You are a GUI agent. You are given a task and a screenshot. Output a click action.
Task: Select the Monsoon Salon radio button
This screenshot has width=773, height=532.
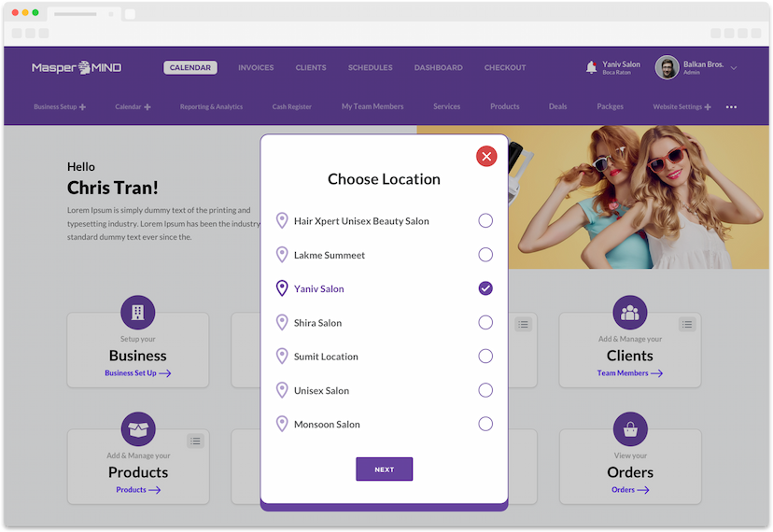point(485,424)
